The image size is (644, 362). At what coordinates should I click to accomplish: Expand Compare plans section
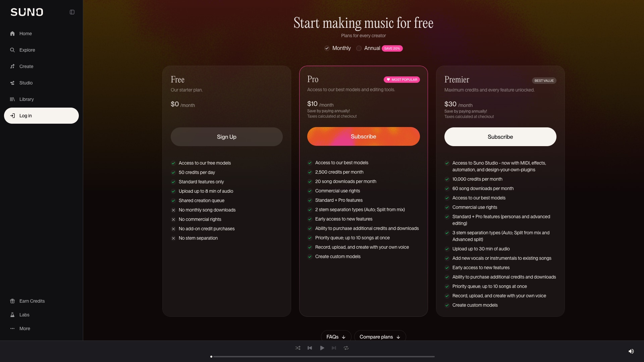point(380,337)
